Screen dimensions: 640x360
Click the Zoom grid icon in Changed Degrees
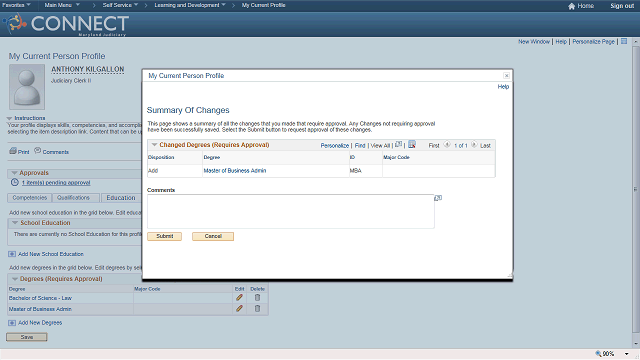click(x=398, y=144)
